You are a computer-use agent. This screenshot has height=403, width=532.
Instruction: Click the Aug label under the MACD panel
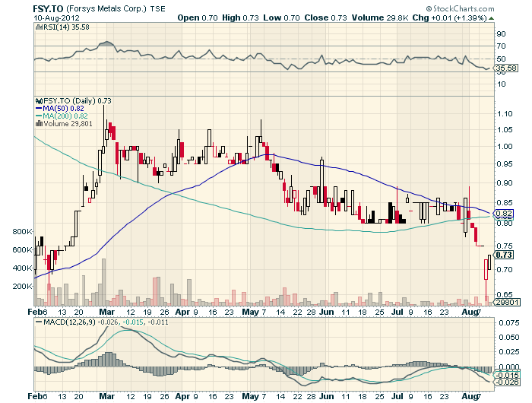coord(470,397)
